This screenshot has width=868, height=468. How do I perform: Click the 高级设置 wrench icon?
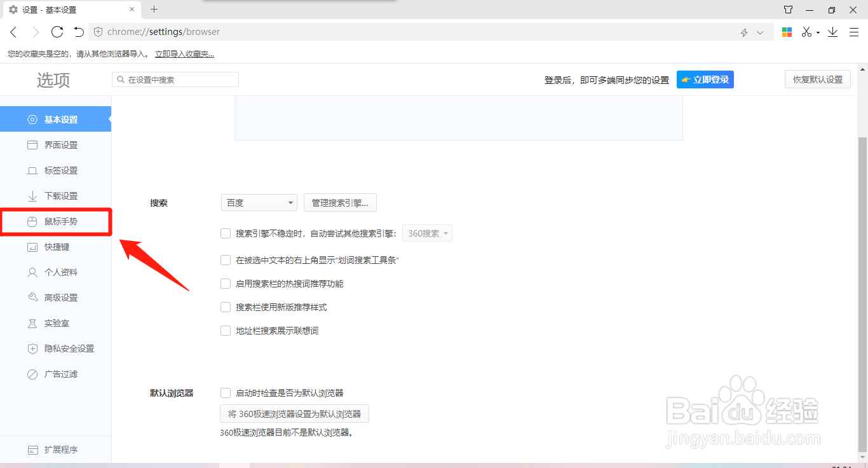point(32,298)
